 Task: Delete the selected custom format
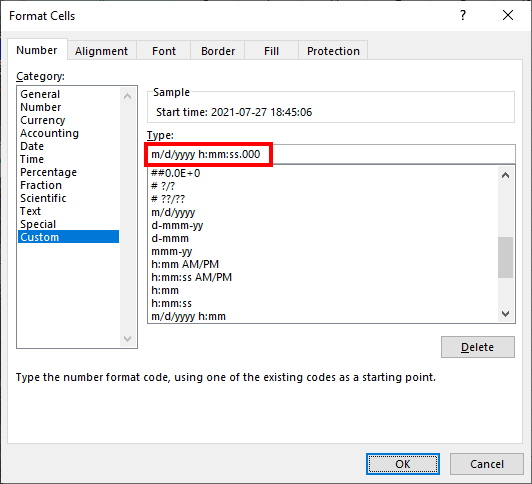478,347
